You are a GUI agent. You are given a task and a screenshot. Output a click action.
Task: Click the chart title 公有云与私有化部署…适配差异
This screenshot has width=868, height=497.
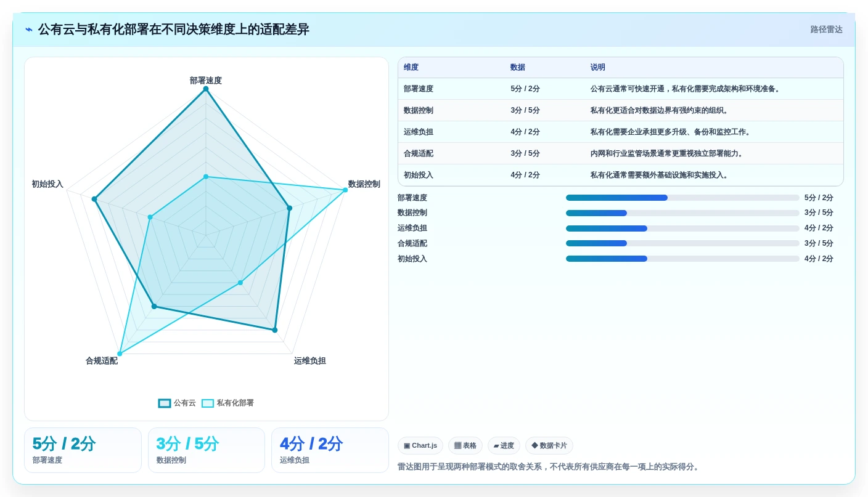pyautogui.click(x=174, y=30)
